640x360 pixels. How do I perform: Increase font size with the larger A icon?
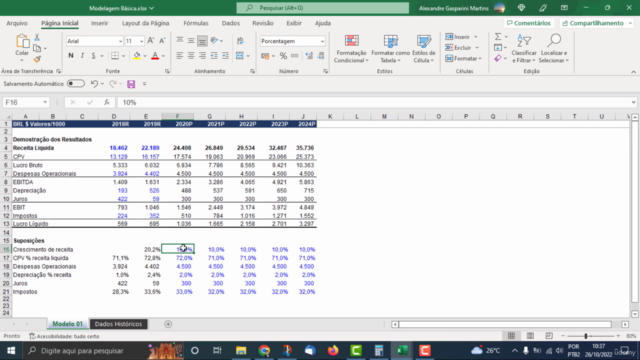click(151, 40)
